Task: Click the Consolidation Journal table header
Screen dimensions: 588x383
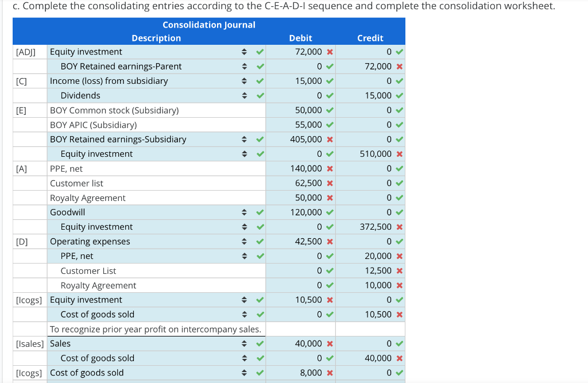Action: coord(209,25)
